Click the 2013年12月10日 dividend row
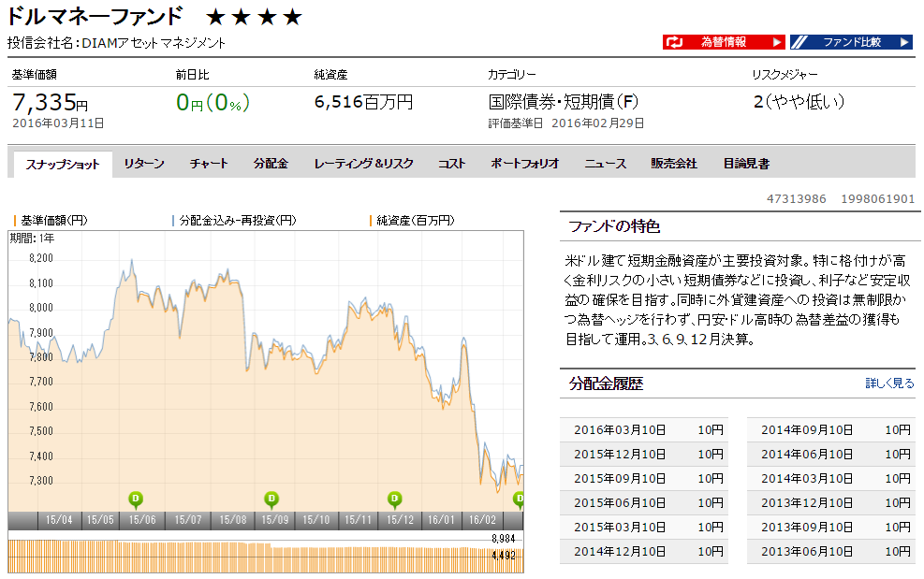Image resolution: width=924 pixels, height=579 pixels. click(x=831, y=503)
